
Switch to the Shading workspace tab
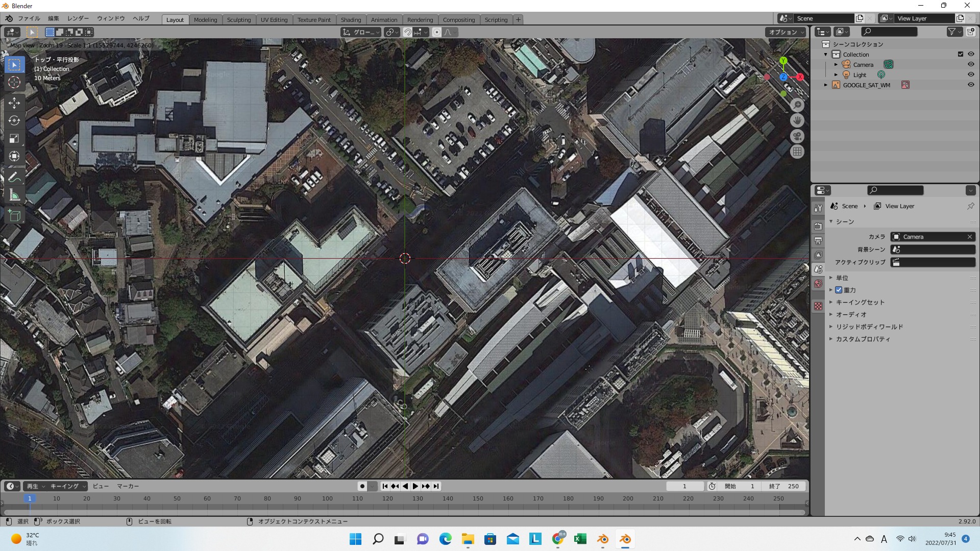pyautogui.click(x=351, y=20)
